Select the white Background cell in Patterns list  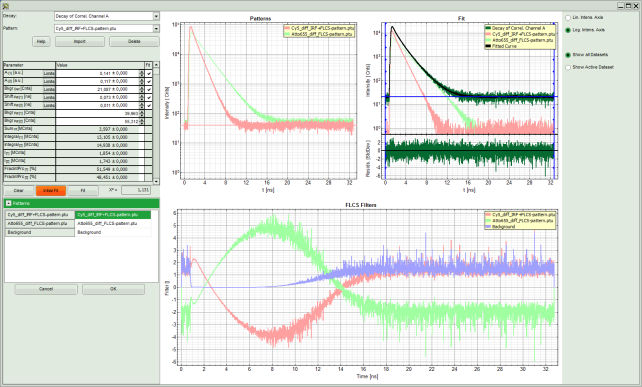tap(113, 232)
